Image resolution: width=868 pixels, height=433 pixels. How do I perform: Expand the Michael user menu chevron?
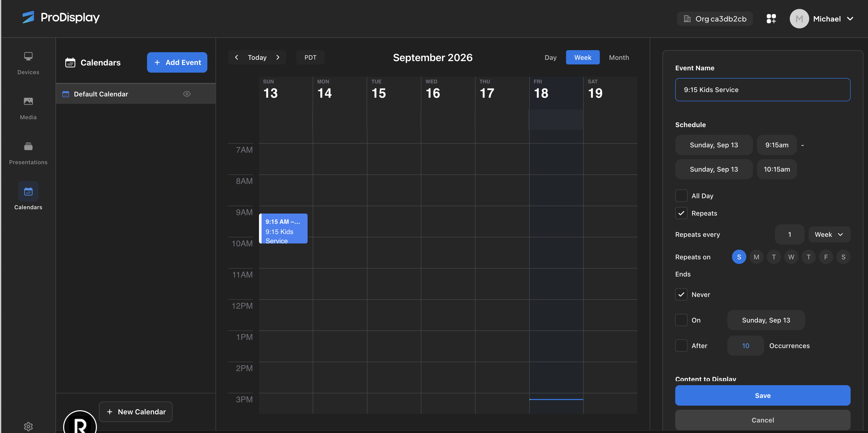coord(850,19)
